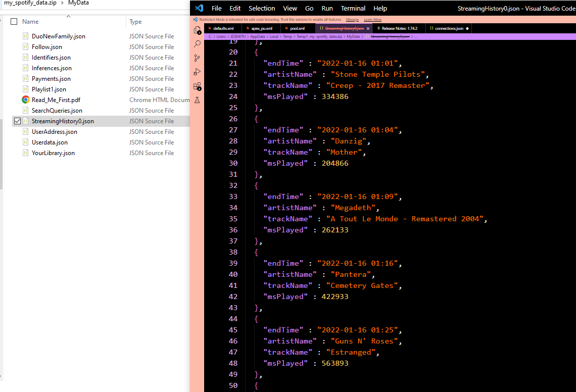The height and width of the screenshot is (392, 576).
Task: Select Read_Me_First.pdf in file list
Action: click(56, 100)
